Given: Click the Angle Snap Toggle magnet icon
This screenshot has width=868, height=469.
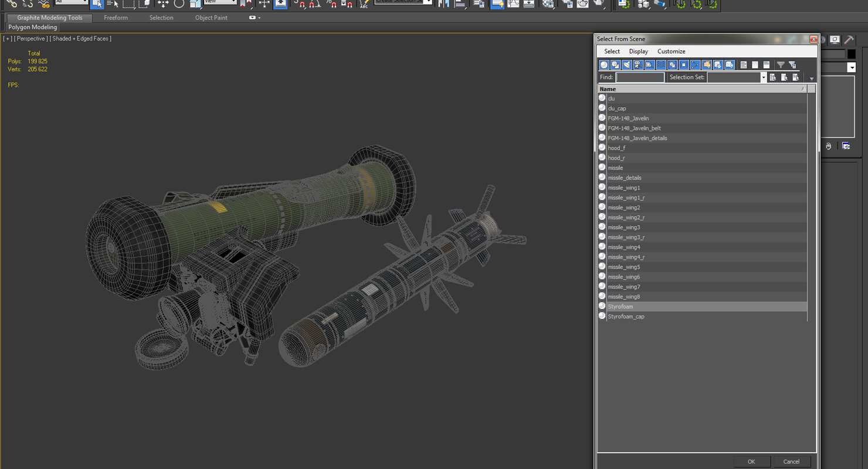Looking at the screenshot, I should tap(315, 4).
